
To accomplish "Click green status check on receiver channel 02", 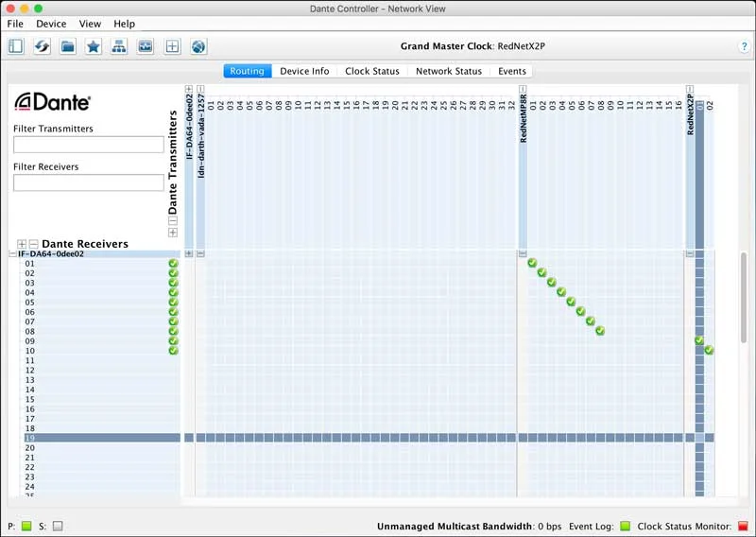I will (174, 273).
